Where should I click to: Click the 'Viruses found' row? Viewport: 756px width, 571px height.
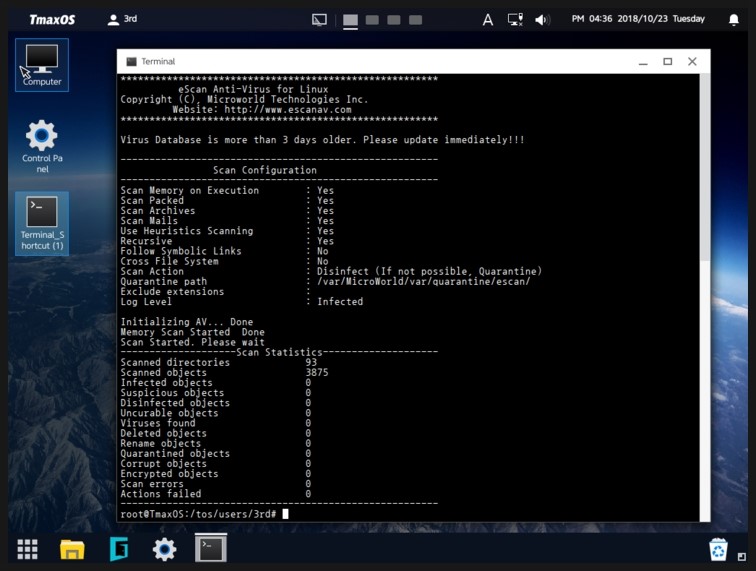(x=216, y=423)
